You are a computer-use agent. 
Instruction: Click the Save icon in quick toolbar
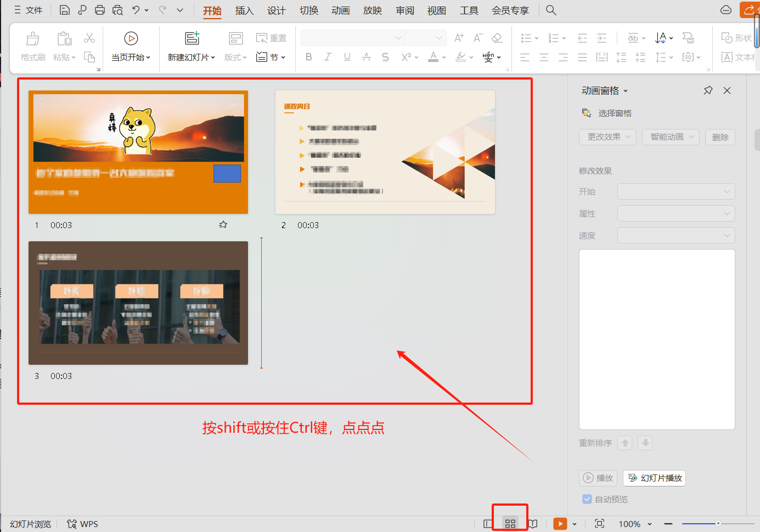(x=64, y=10)
